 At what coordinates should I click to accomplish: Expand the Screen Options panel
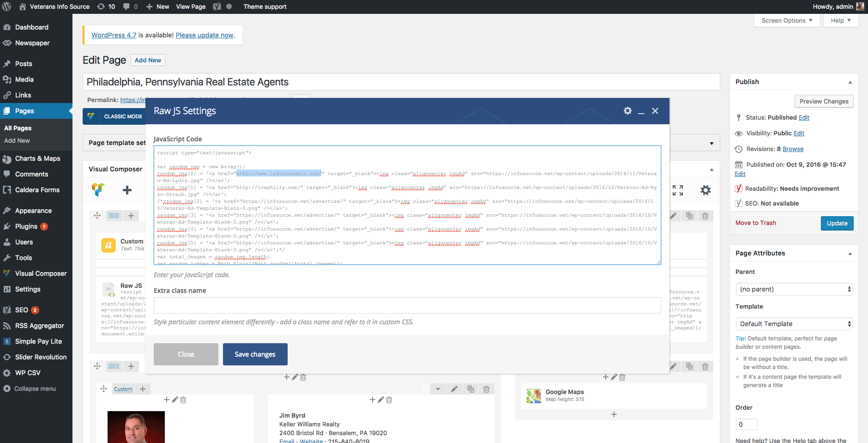787,20
